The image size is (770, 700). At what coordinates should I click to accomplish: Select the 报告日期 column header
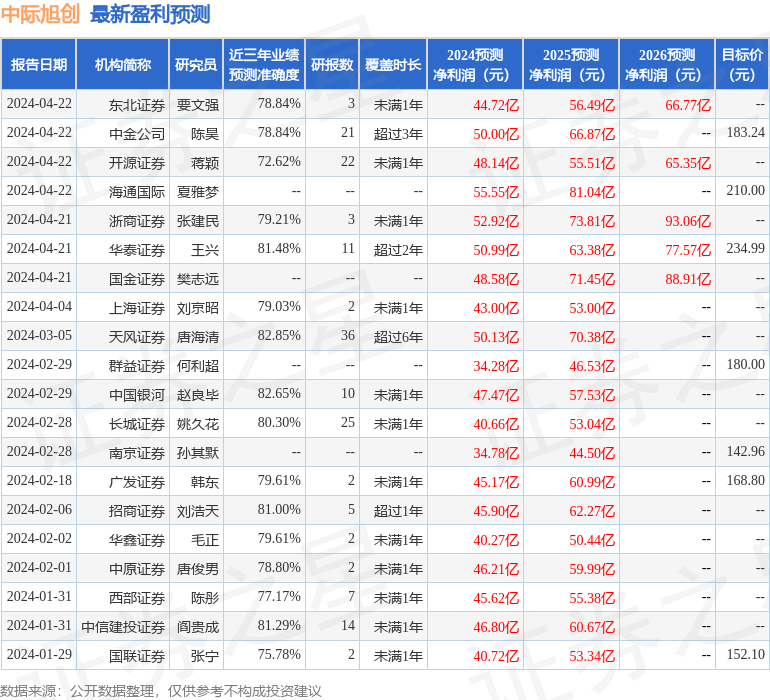(x=39, y=65)
